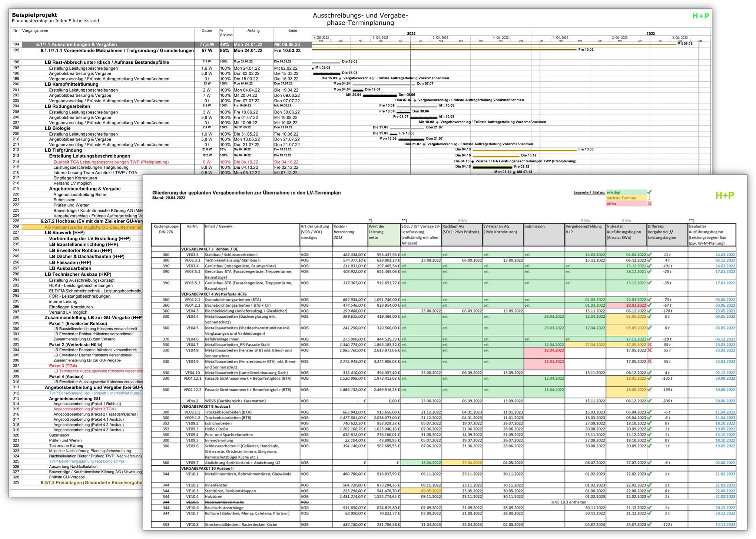Click the red X status in VE04.9 row

(649, 361)
